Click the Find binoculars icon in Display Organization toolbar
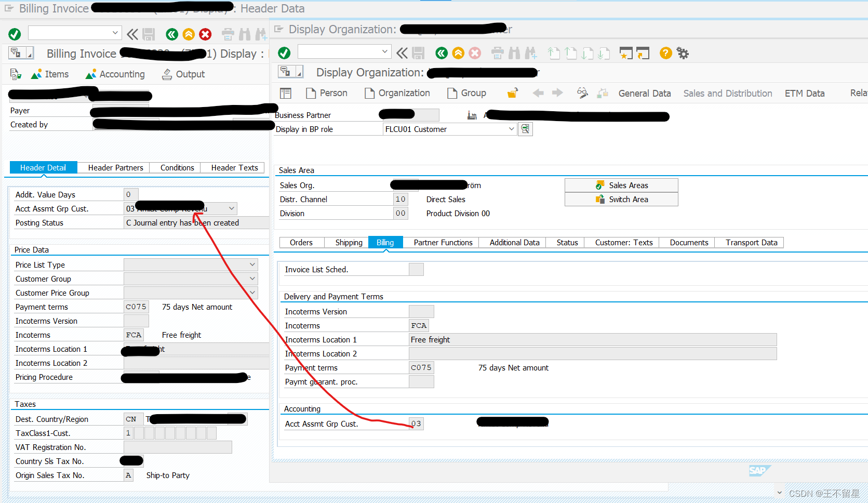This screenshot has height=503, width=868. [514, 53]
